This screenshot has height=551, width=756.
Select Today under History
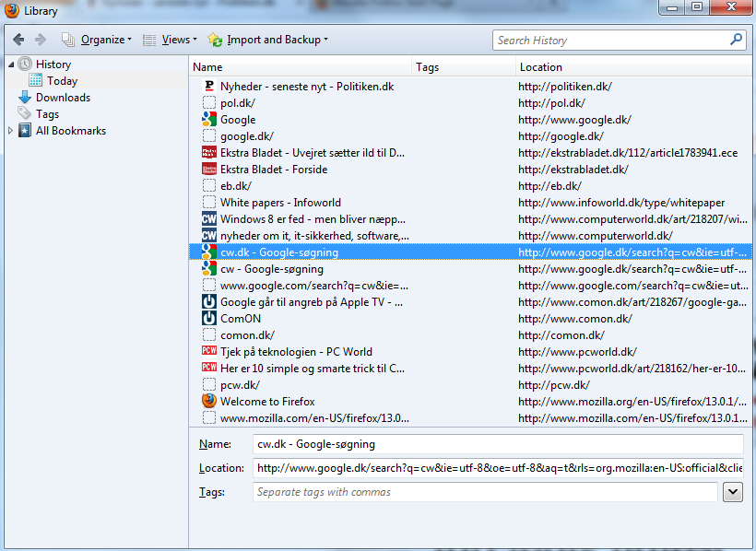click(x=62, y=80)
